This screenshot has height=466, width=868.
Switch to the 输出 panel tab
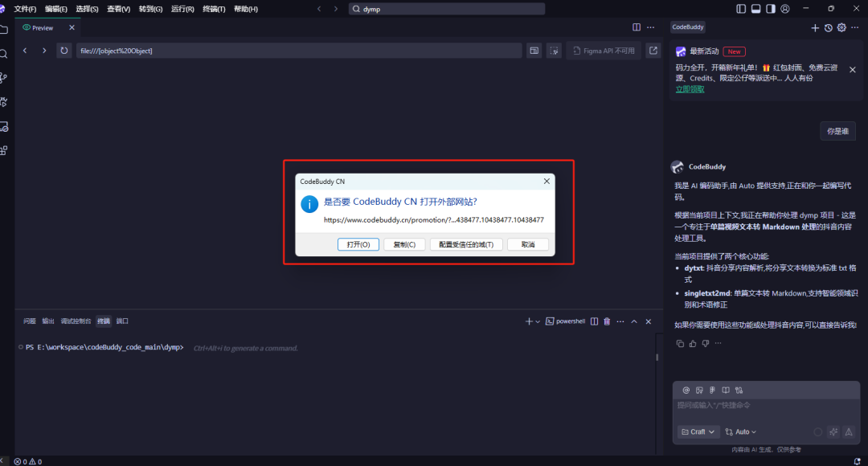[x=48, y=321]
